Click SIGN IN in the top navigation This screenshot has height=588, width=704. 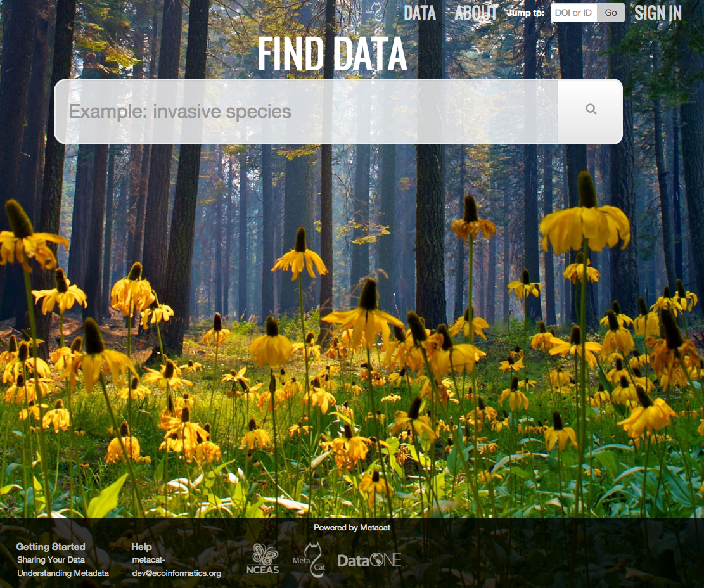[x=658, y=13]
